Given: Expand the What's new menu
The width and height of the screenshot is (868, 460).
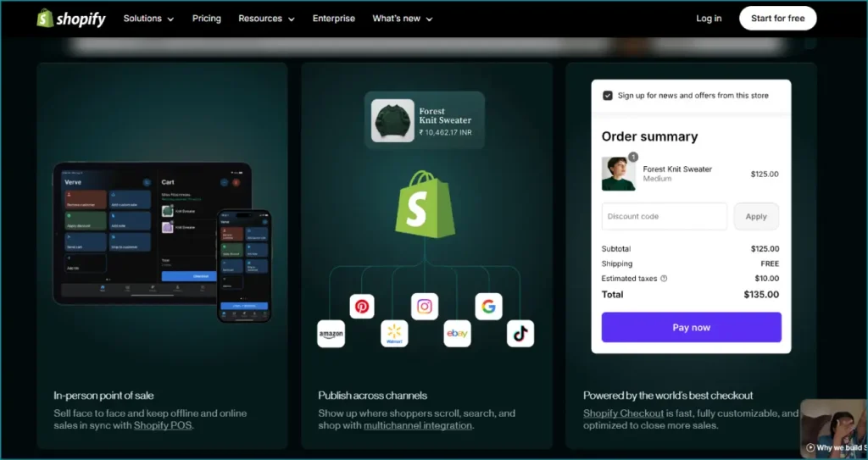Looking at the screenshot, I should click(x=403, y=19).
